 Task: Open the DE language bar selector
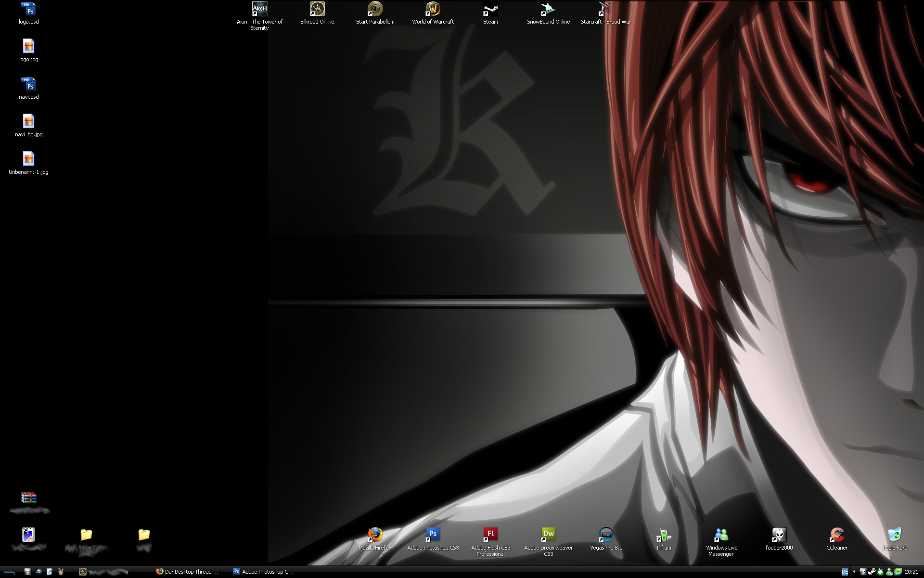pyautogui.click(x=845, y=572)
